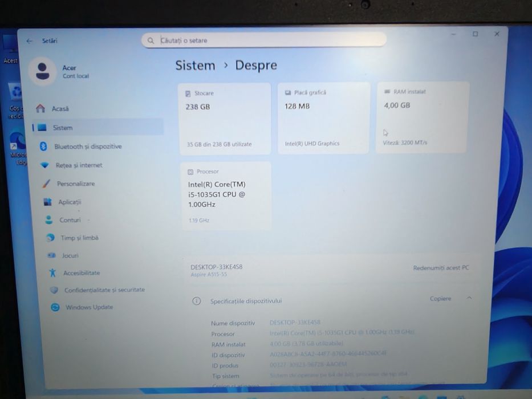This screenshot has height=399, width=532.
Task: Select the 'Aspire A515-55' model text
Action: [x=209, y=274]
